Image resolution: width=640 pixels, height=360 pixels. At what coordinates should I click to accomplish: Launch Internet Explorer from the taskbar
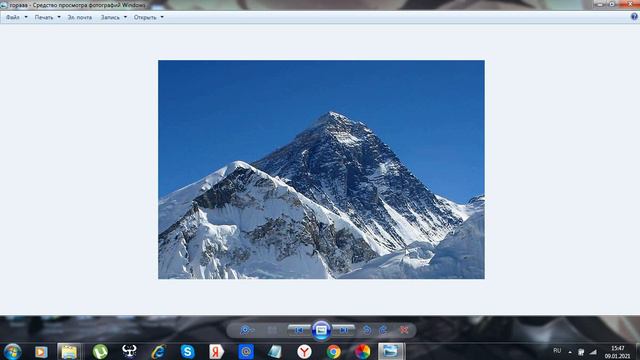(158, 352)
